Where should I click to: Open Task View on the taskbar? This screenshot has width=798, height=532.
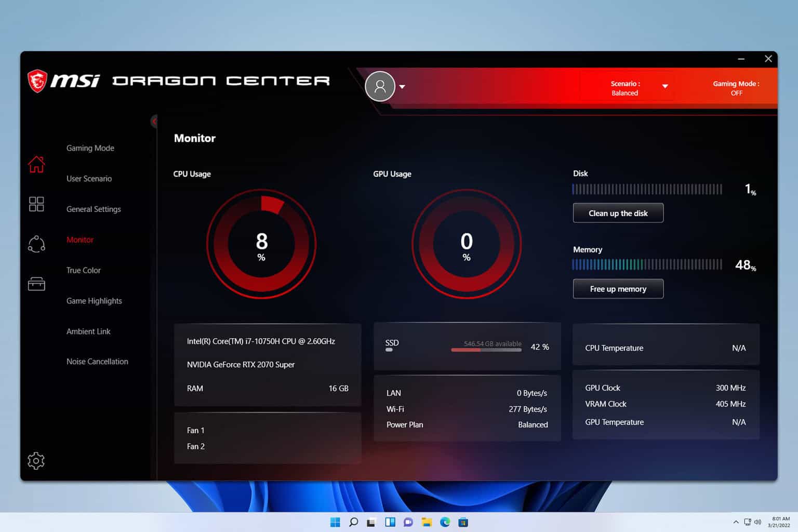371,522
